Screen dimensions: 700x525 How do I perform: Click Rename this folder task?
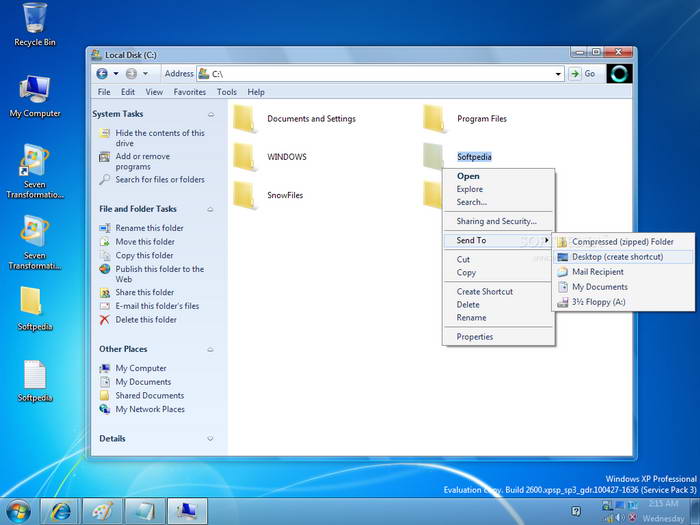pos(141,228)
